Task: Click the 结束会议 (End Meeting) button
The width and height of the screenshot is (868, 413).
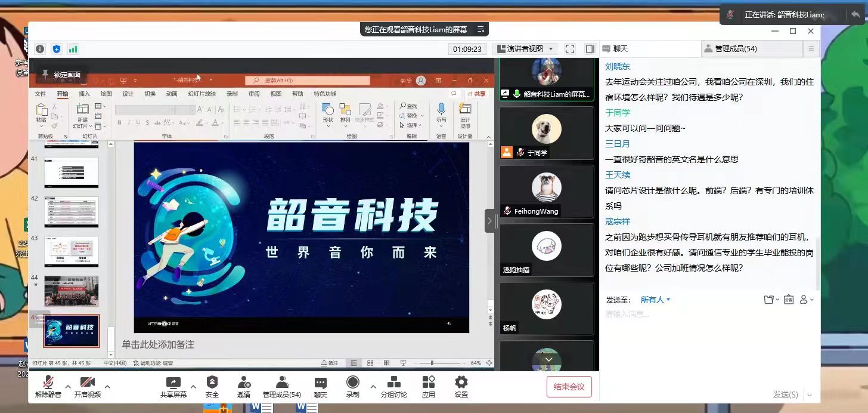Action: [568, 386]
